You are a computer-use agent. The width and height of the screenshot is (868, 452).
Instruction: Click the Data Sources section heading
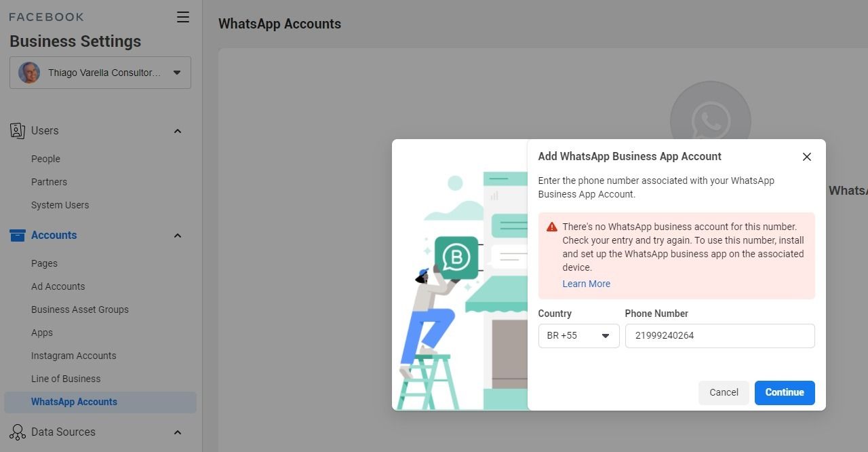click(x=63, y=432)
